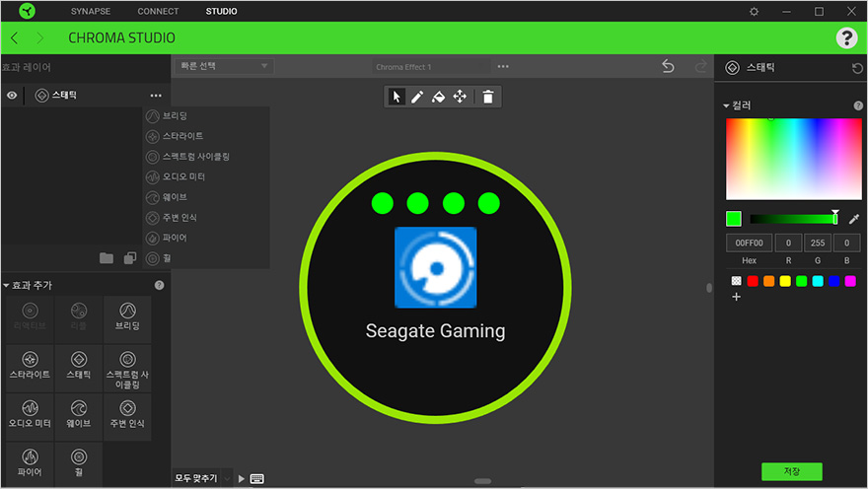This screenshot has height=489, width=868.
Task: Choose 주변 인식 from the layer menu
Action: [x=206, y=218]
